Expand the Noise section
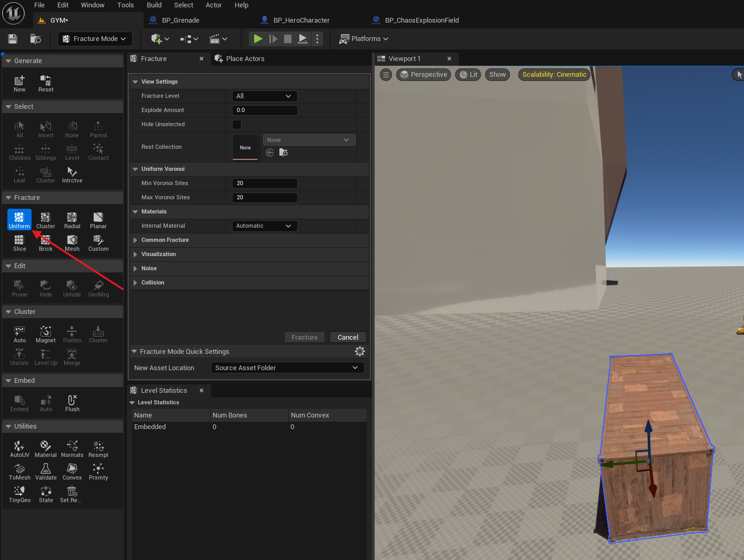The width and height of the screenshot is (744, 560). (x=135, y=269)
